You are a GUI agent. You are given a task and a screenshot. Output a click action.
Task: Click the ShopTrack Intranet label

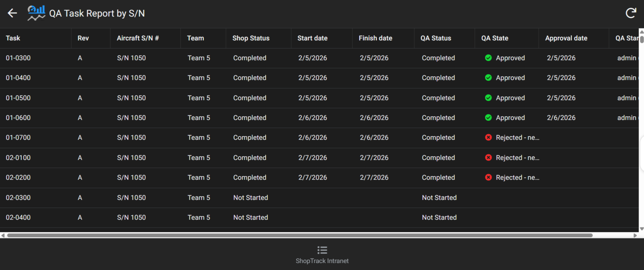[x=322, y=261]
